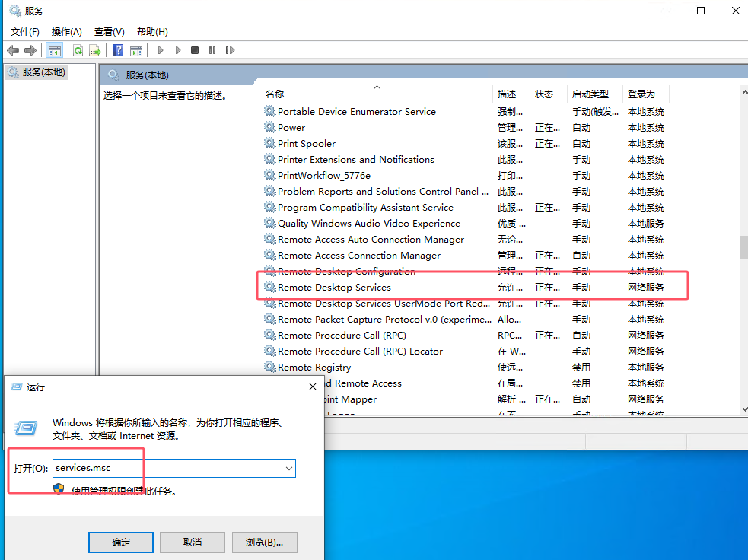Sort by the 启动类型 column header
Viewport: 748px width, 560px height.
(594, 94)
